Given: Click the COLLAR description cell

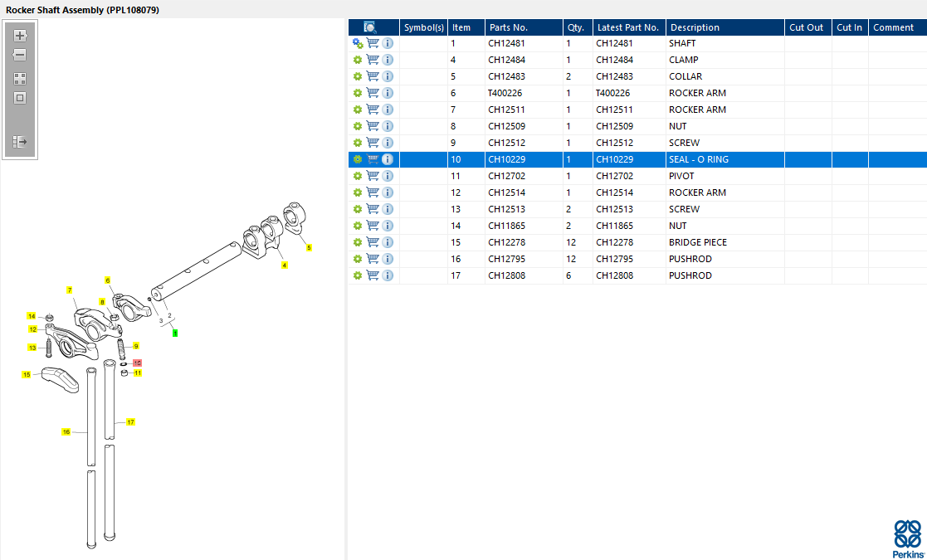Looking at the screenshot, I should click(725, 76).
